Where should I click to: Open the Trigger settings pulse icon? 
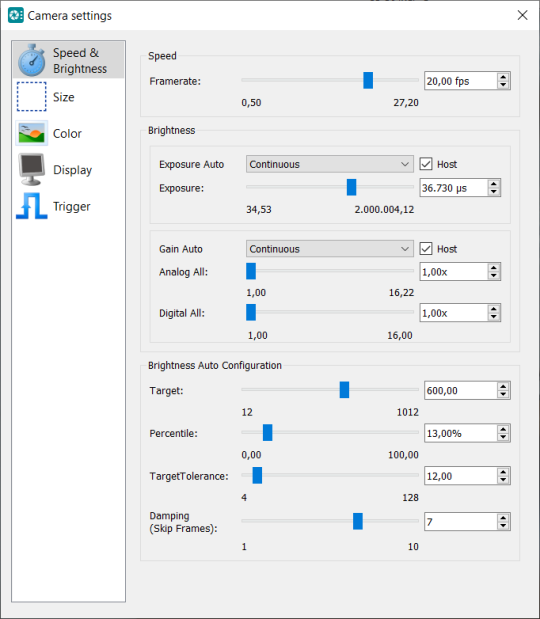32,206
